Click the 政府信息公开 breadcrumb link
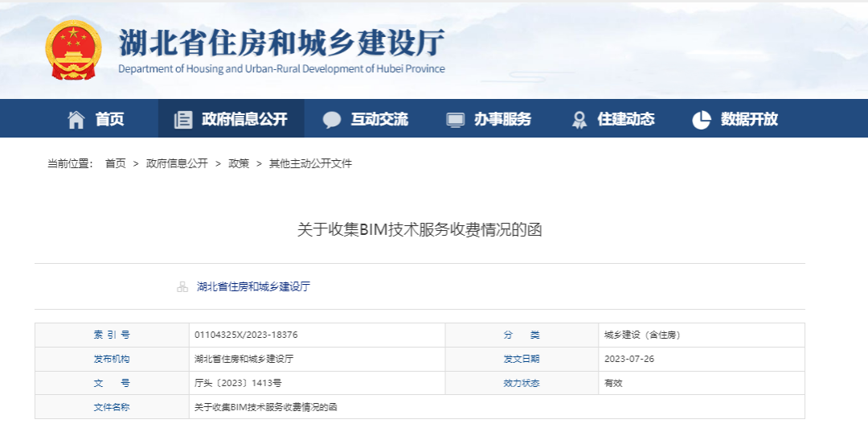The height and width of the screenshot is (432, 868). [177, 163]
